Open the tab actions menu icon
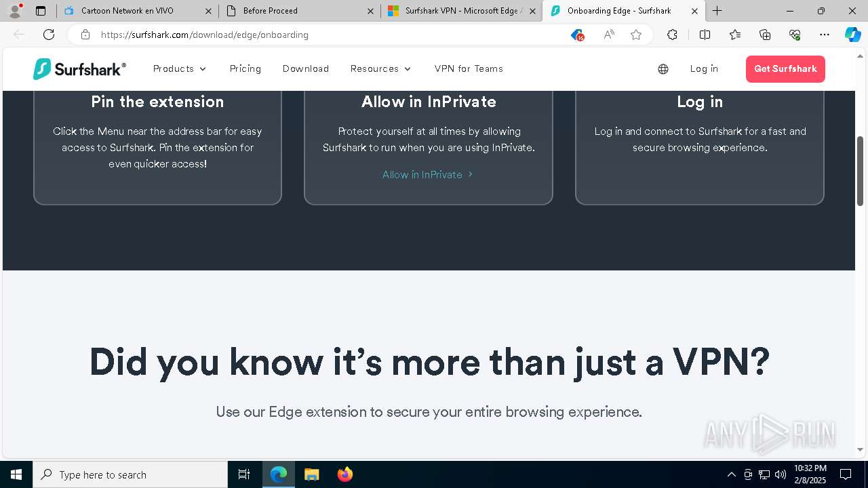Screen dimensions: 868x488 [41, 11]
